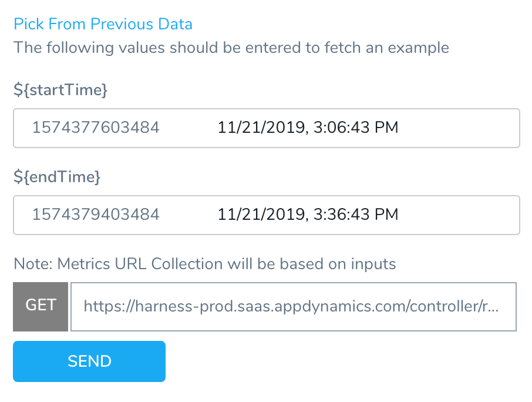Click 11/21/2019 in the startTime box
532x402 pixels.
(x=263, y=128)
